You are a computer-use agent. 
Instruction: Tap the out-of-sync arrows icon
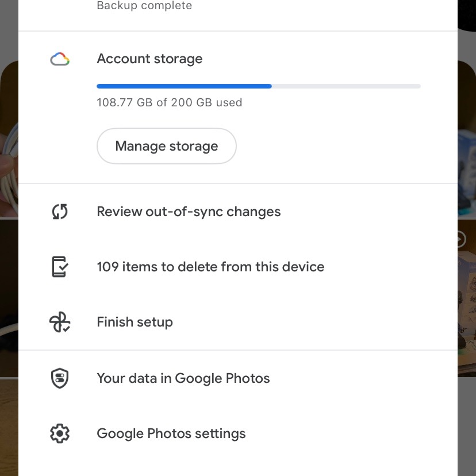tap(60, 212)
